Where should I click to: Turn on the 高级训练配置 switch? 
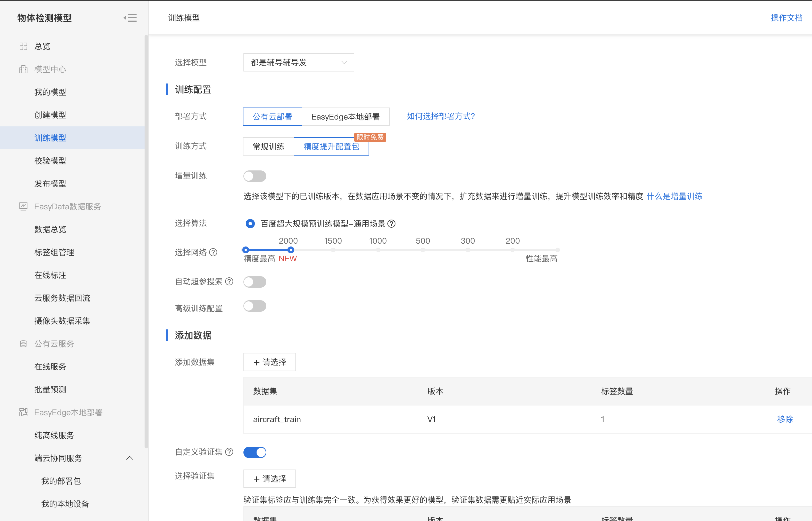(255, 306)
